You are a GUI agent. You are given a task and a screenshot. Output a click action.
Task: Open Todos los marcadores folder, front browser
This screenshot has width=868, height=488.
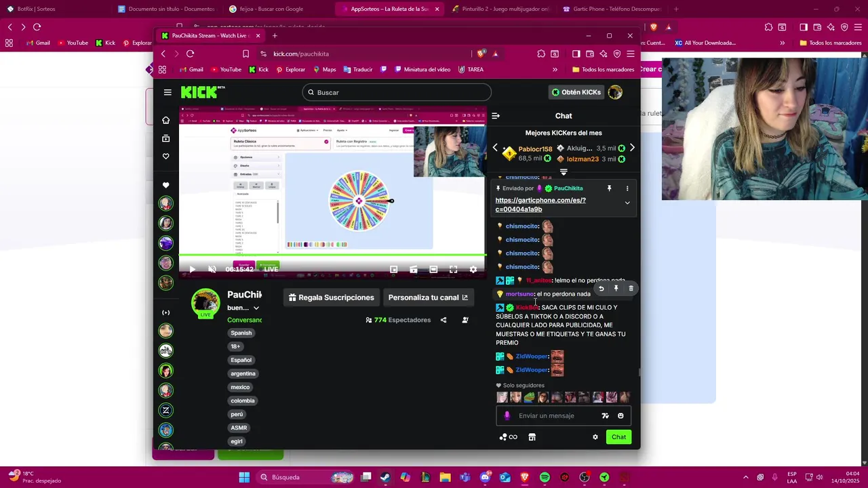point(603,69)
